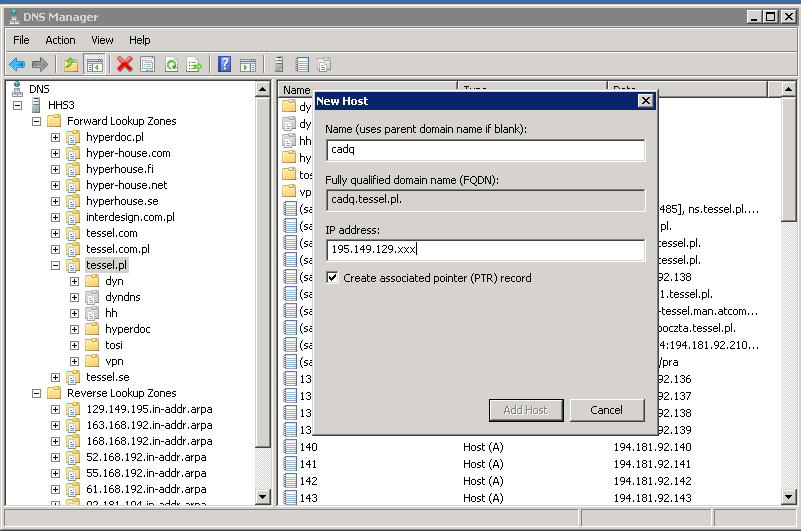Click the Forward arrow toolbar icon
This screenshot has width=801, height=531.
pyautogui.click(x=39, y=64)
